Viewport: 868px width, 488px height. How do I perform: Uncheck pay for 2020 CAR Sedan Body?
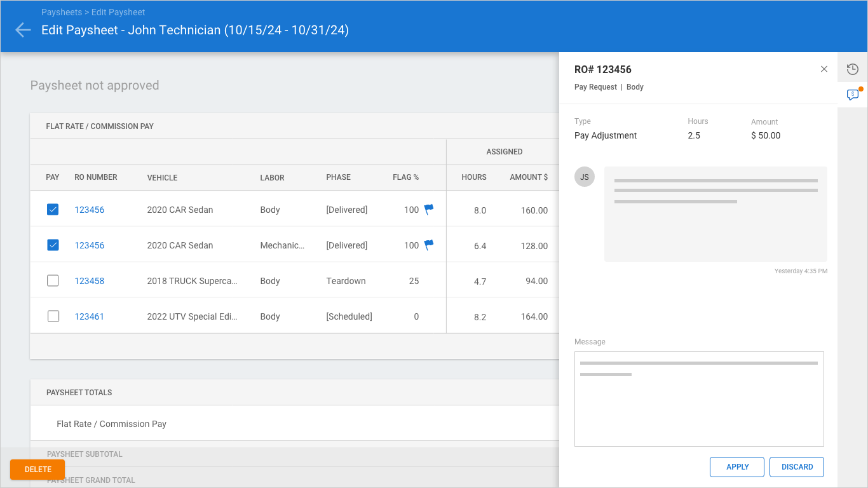tap(53, 209)
